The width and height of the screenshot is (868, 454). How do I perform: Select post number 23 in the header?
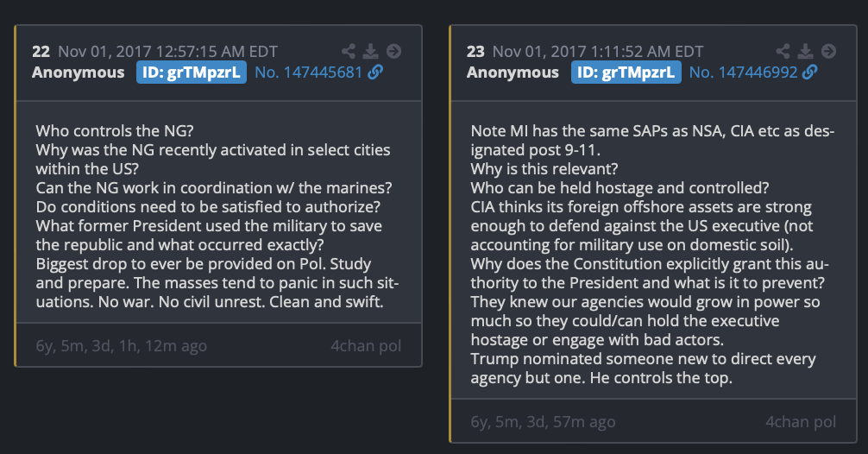coord(475,52)
